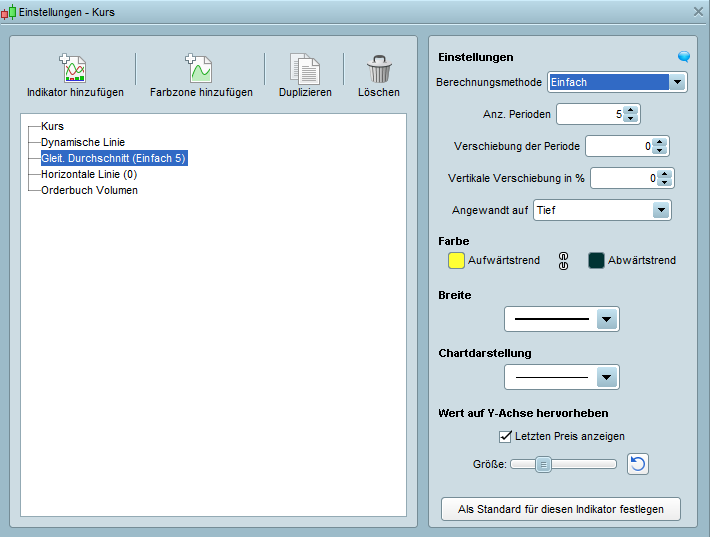The height and width of the screenshot is (537, 710).
Task: Click the Duplizieren pages icon
Action: click(305, 69)
